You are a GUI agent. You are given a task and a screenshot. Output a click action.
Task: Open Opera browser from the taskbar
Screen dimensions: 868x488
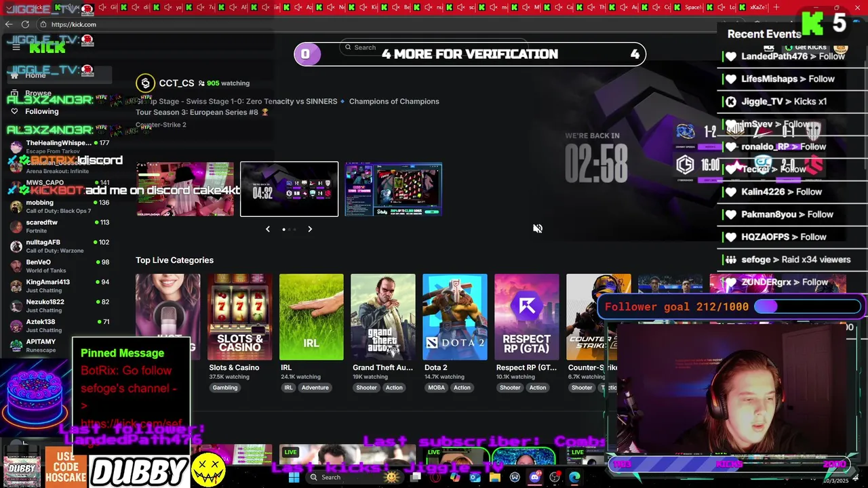[435, 477]
